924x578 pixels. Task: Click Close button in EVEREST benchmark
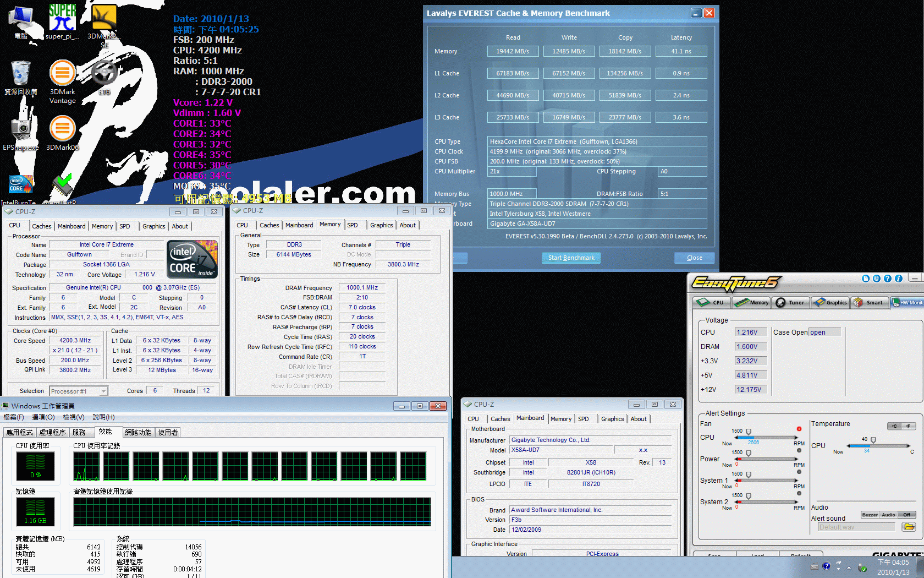694,258
